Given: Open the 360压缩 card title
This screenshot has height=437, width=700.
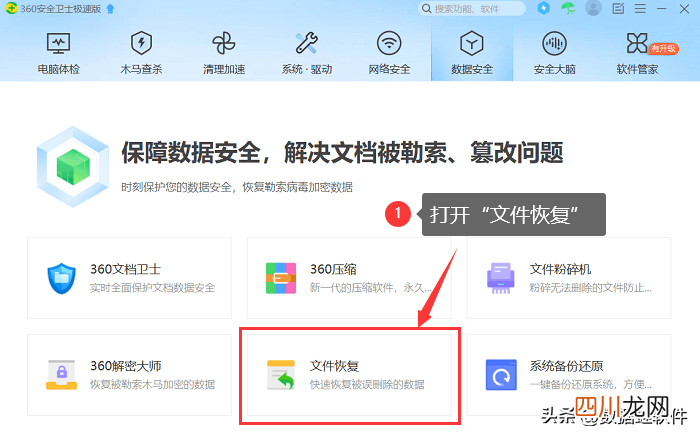Looking at the screenshot, I should [333, 269].
